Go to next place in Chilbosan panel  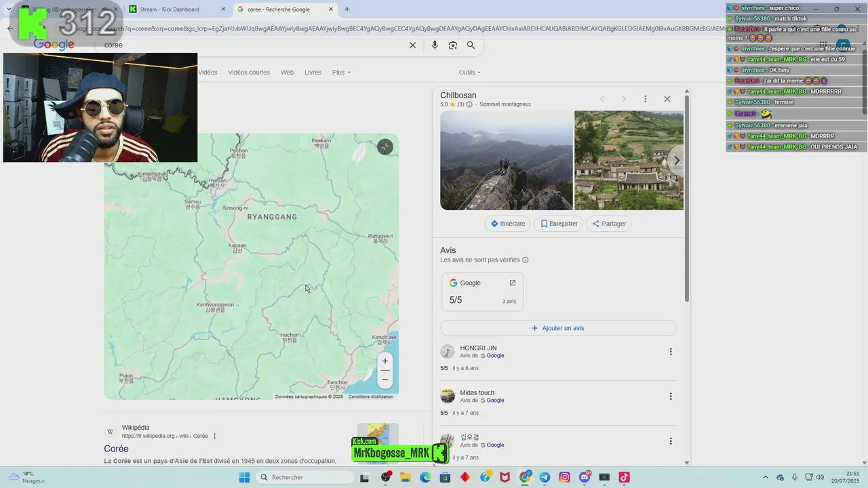click(624, 99)
